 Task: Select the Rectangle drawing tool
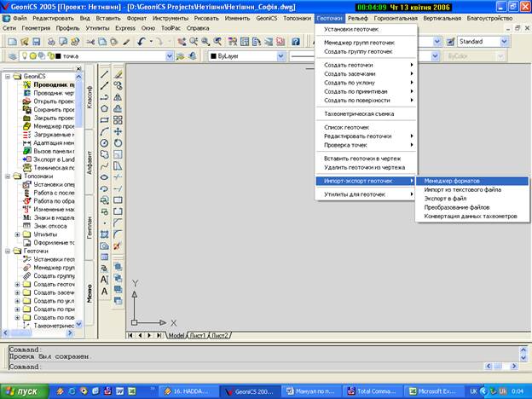[105, 120]
